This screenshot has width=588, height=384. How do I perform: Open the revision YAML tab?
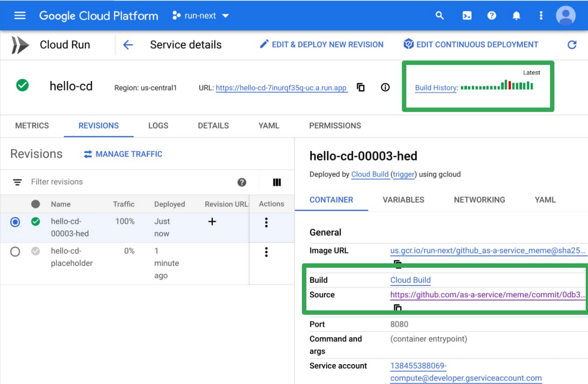pos(545,200)
